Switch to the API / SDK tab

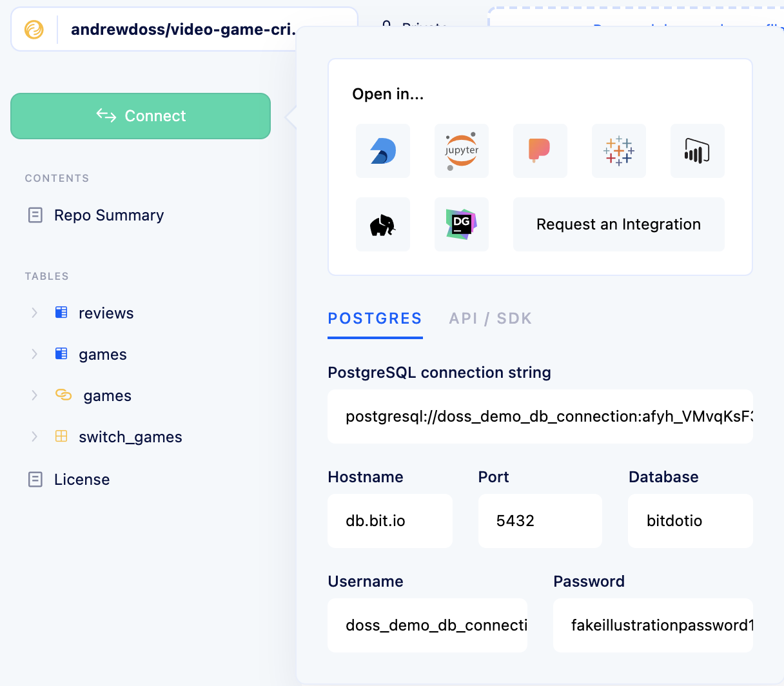pyautogui.click(x=491, y=318)
